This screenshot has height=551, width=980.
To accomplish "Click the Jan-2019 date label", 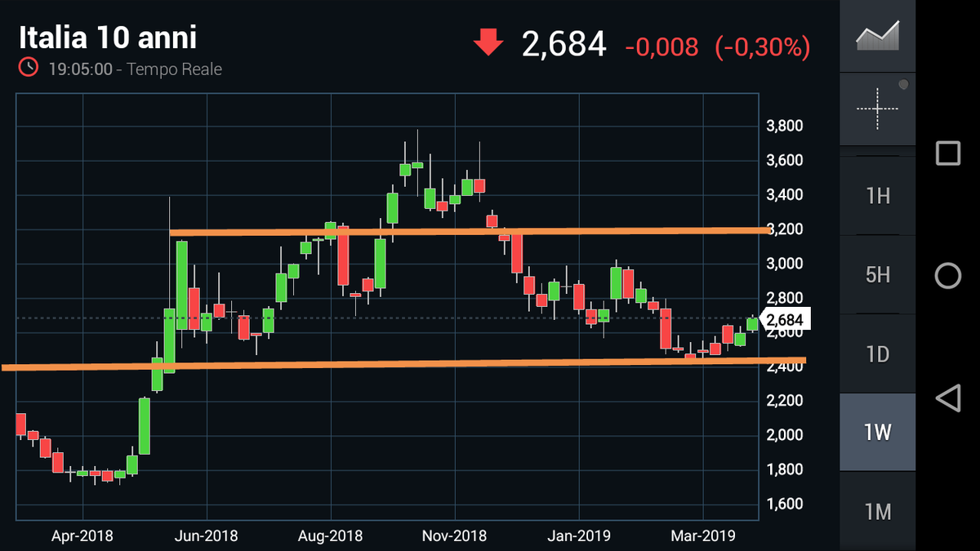I will click(578, 535).
